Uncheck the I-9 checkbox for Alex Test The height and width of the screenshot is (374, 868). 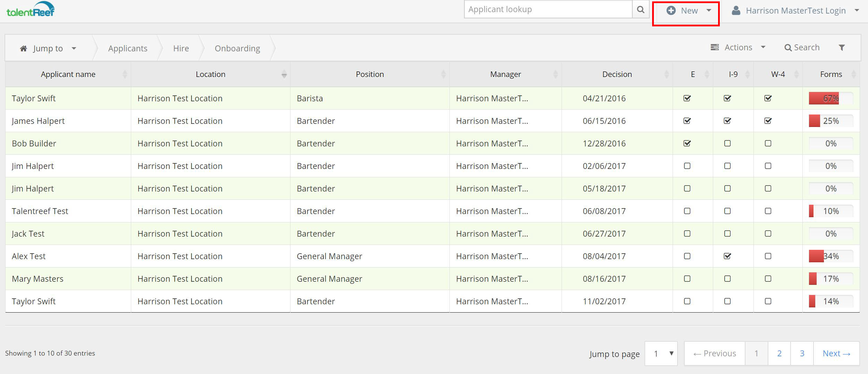tap(727, 256)
